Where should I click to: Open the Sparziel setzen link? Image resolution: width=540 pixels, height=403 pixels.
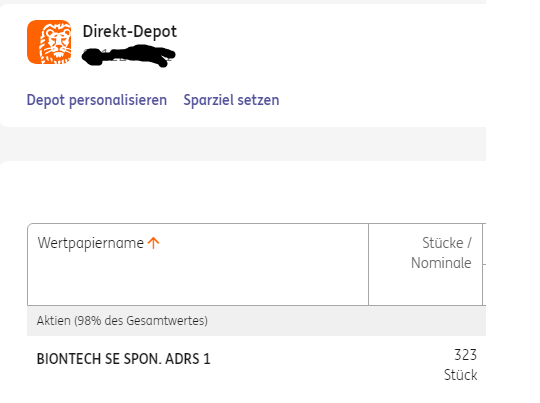tap(231, 100)
